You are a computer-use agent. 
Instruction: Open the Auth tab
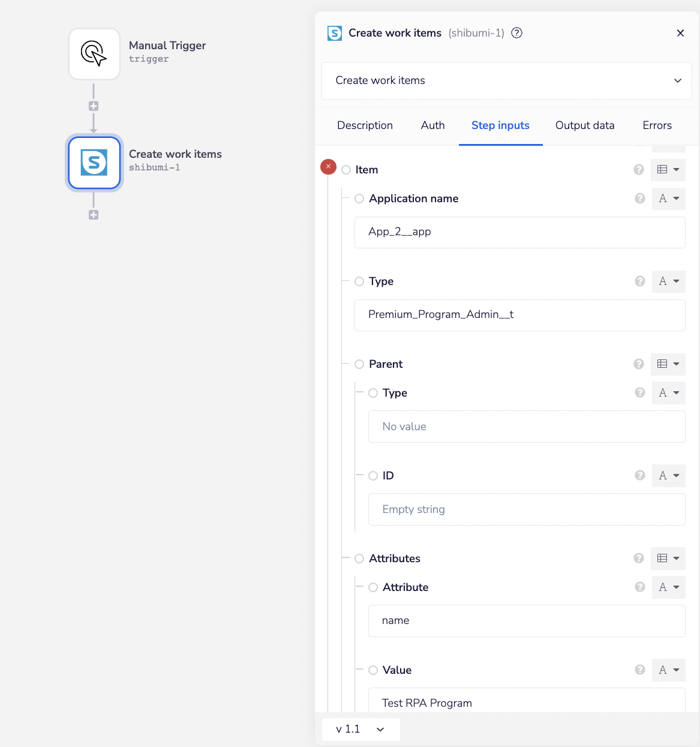[x=432, y=125]
